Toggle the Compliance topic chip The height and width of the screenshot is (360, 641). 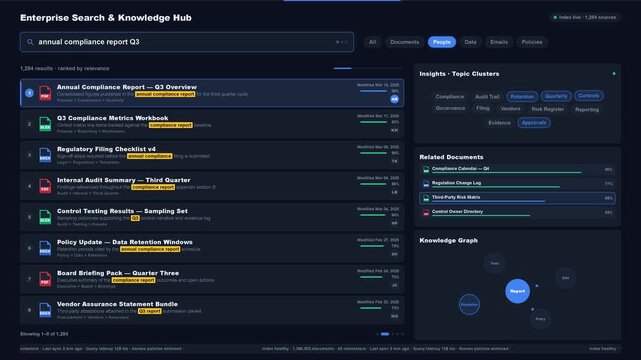pyautogui.click(x=450, y=97)
